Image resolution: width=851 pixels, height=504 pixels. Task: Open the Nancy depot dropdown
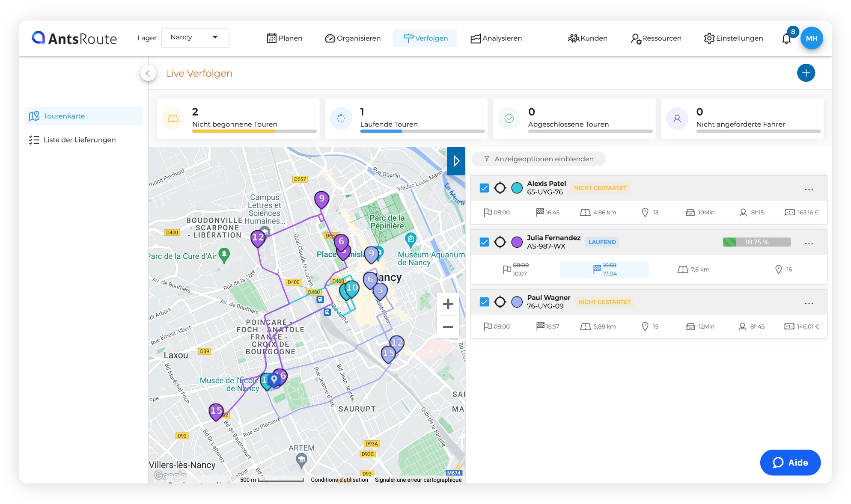click(x=195, y=38)
